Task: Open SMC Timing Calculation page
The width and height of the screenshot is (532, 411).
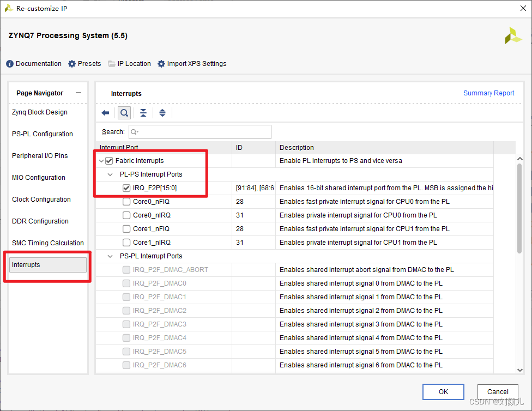Action: click(48, 243)
